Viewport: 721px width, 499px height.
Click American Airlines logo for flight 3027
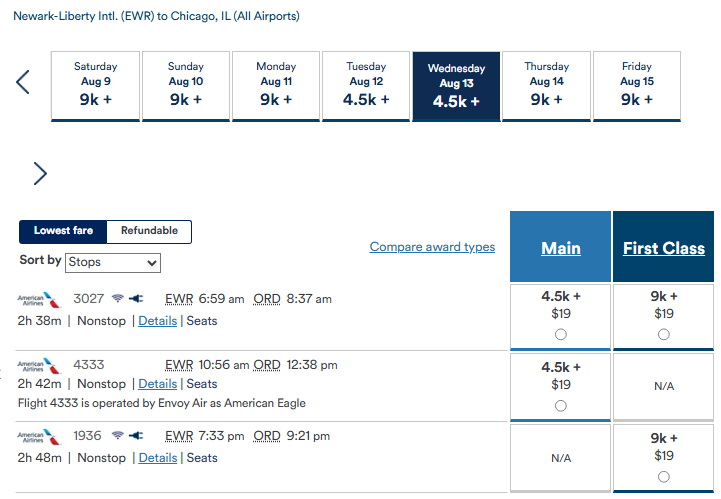click(x=39, y=300)
